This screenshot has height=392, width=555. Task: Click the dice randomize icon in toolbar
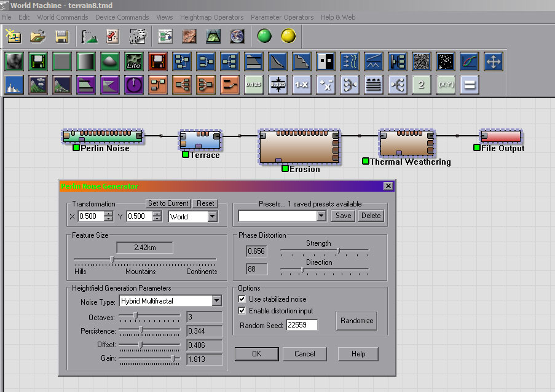coord(137,36)
